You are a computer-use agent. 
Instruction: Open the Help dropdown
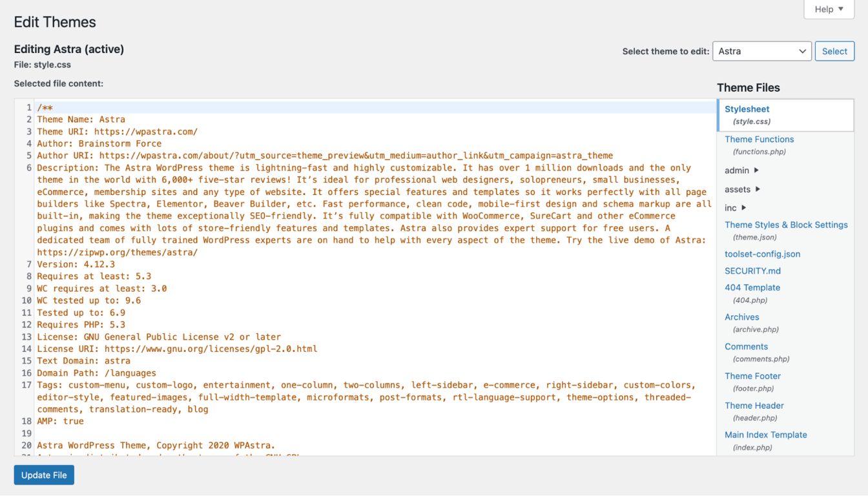[828, 9]
